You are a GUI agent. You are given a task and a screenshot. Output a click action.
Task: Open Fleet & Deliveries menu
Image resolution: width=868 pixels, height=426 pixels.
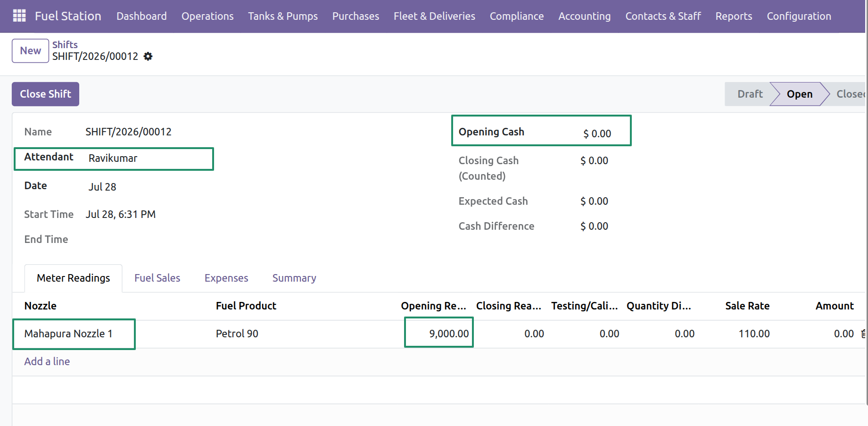coord(434,16)
